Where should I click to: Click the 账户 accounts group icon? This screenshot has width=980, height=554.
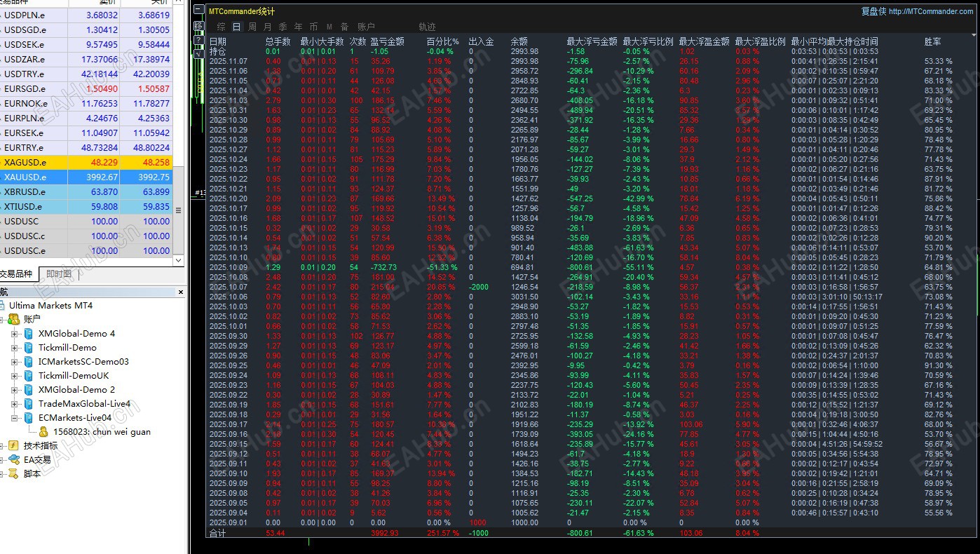[x=15, y=320]
